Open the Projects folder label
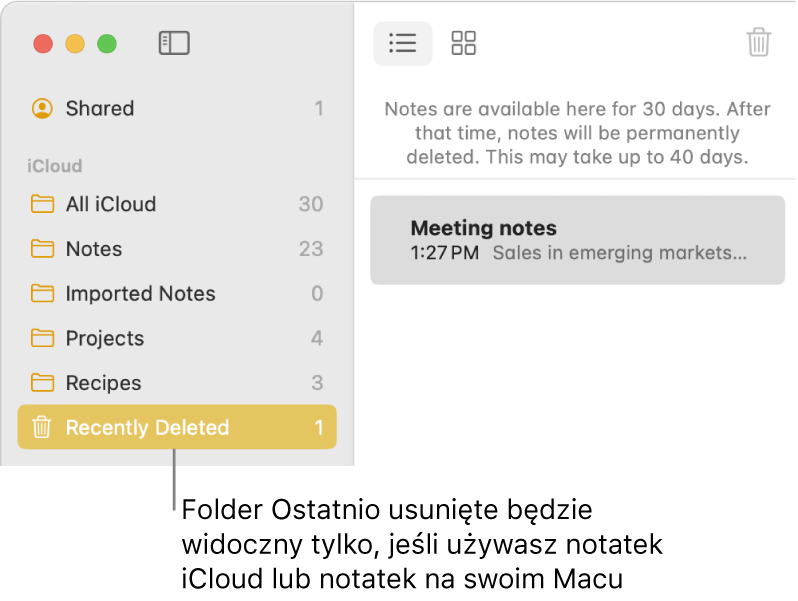 pyautogui.click(x=105, y=338)
